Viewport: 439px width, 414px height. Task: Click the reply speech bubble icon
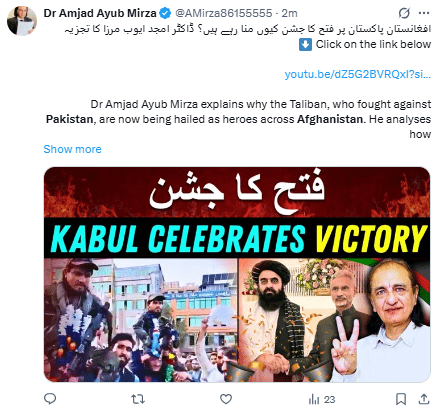(x=50, y=399)
